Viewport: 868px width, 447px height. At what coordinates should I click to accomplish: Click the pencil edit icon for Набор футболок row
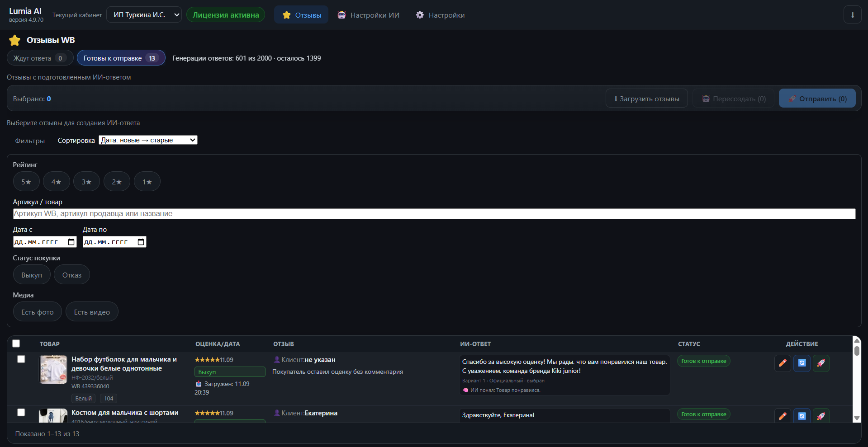[x=783, y=363]
